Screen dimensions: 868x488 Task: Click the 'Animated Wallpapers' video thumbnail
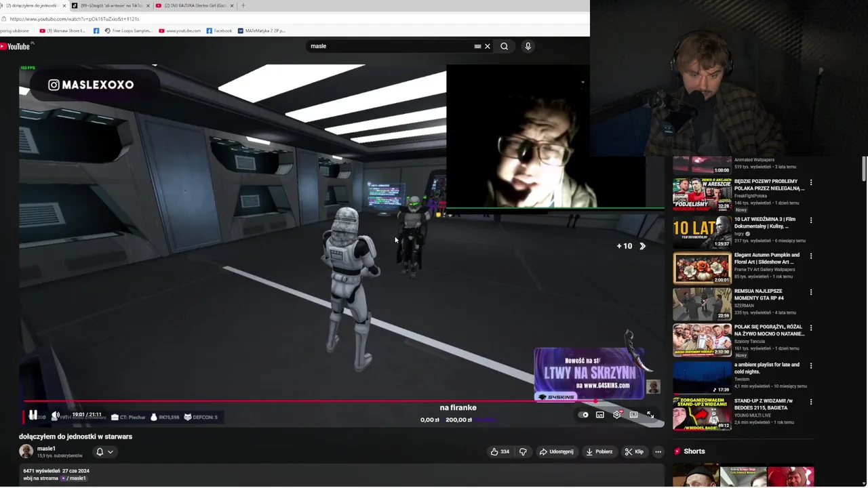point(702,165)
